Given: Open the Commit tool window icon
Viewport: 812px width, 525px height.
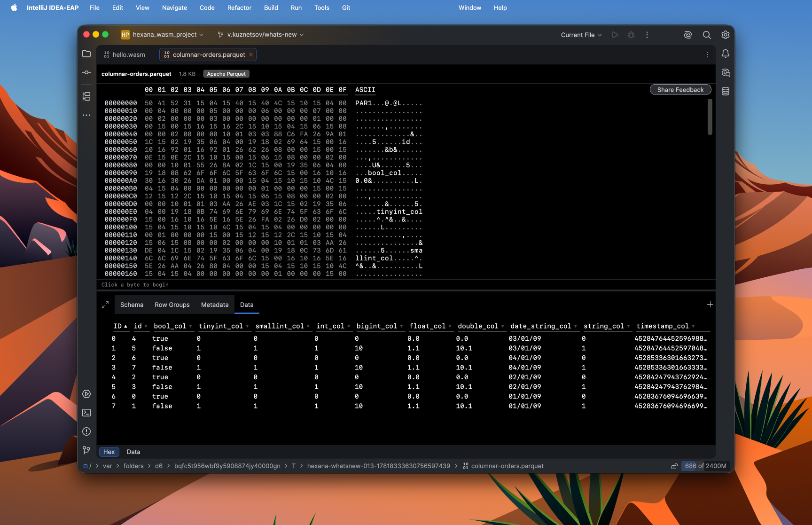Looking at the screenshot, I should coord(86,72).
